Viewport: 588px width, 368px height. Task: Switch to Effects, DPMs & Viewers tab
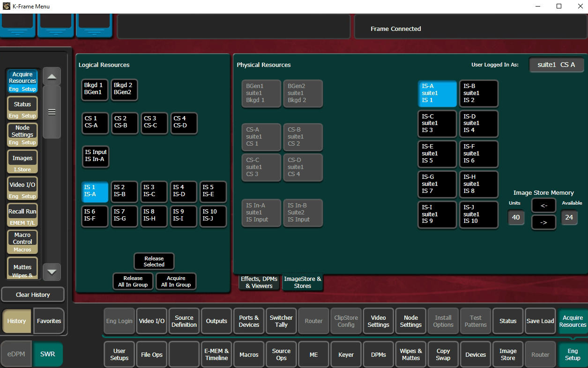coord(259,282)
